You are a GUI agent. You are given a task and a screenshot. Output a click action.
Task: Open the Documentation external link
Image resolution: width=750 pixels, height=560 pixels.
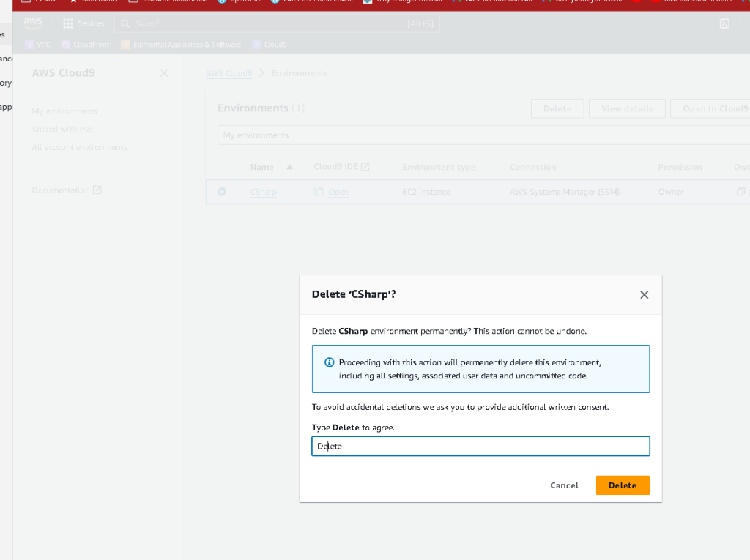(67, 190)
